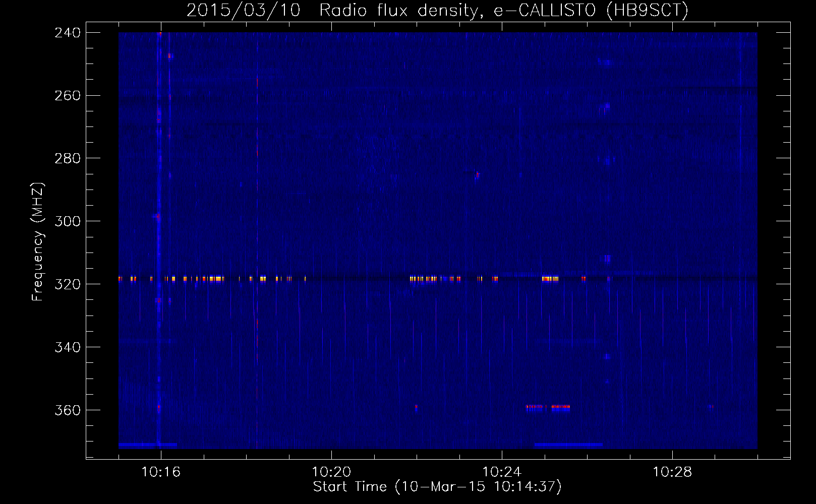Screen dimensions: 816x504
Task: Click the 10:24 time tick label
Action: click(502, 472)
